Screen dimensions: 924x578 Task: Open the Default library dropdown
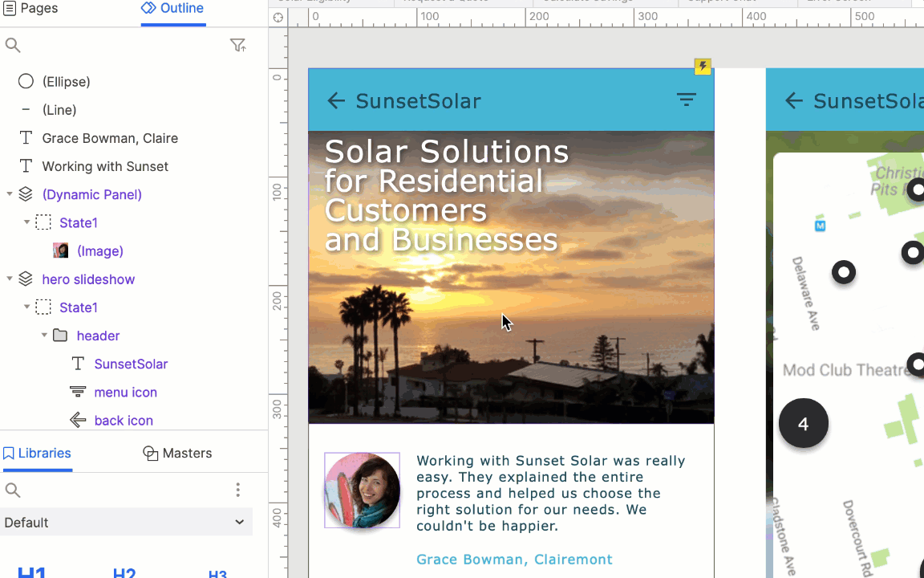126,523
